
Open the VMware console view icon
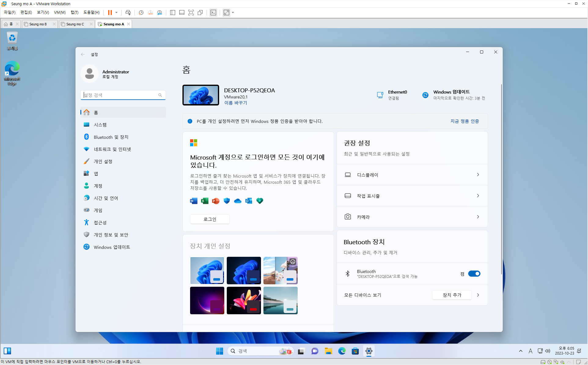coord(213,13)
